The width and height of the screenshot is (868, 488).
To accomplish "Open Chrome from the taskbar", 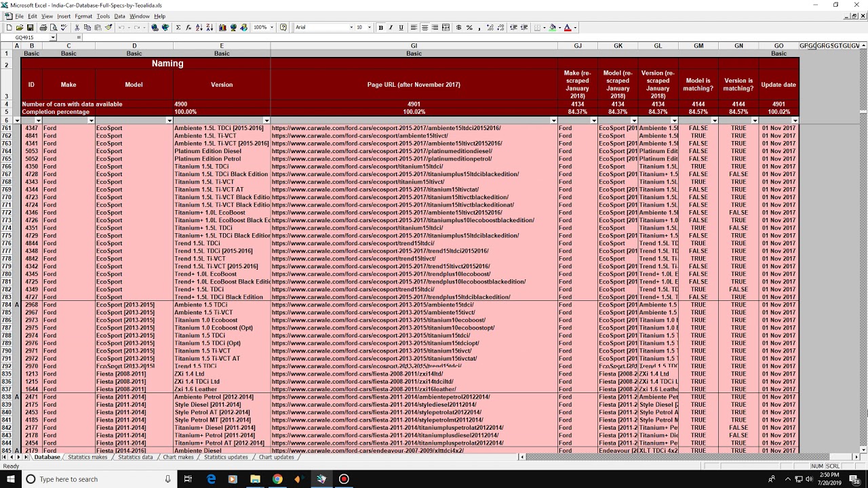I will pos(277,479).
